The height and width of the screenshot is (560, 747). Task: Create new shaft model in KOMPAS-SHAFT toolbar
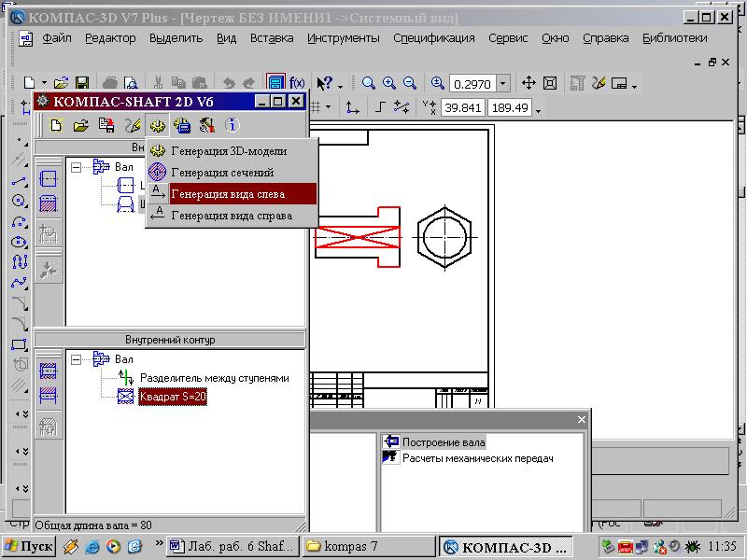click(x=56, y=125)
